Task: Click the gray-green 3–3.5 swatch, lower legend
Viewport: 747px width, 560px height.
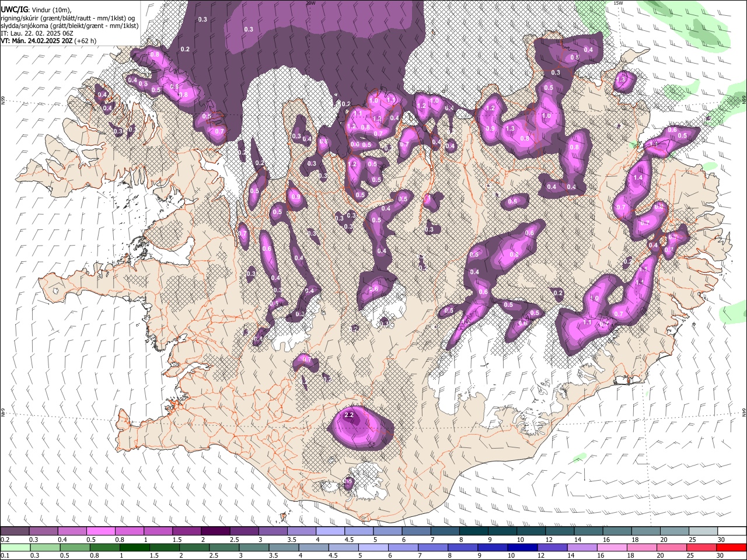Action: pyautogui.click(x=254, y=547)
